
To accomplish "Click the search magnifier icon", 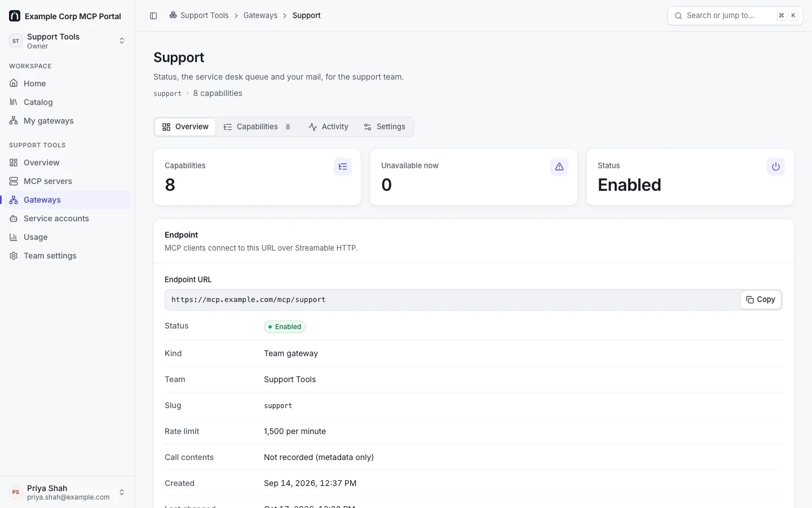I will pos(678,16).
